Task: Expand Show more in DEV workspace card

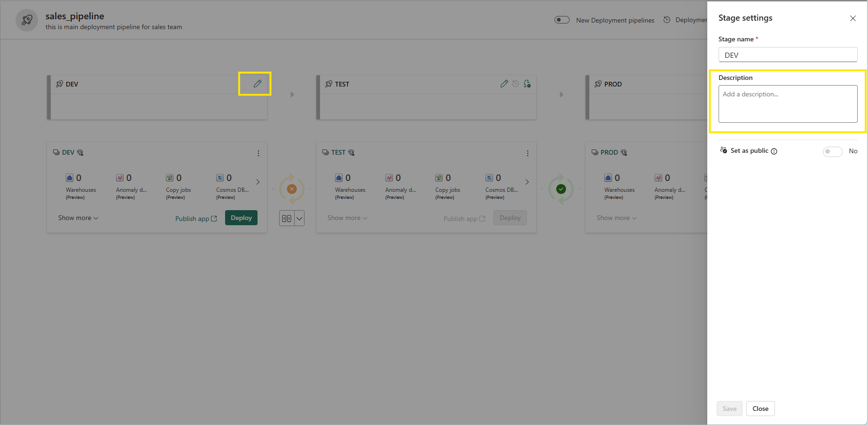Action: click(x=78, y=218)
